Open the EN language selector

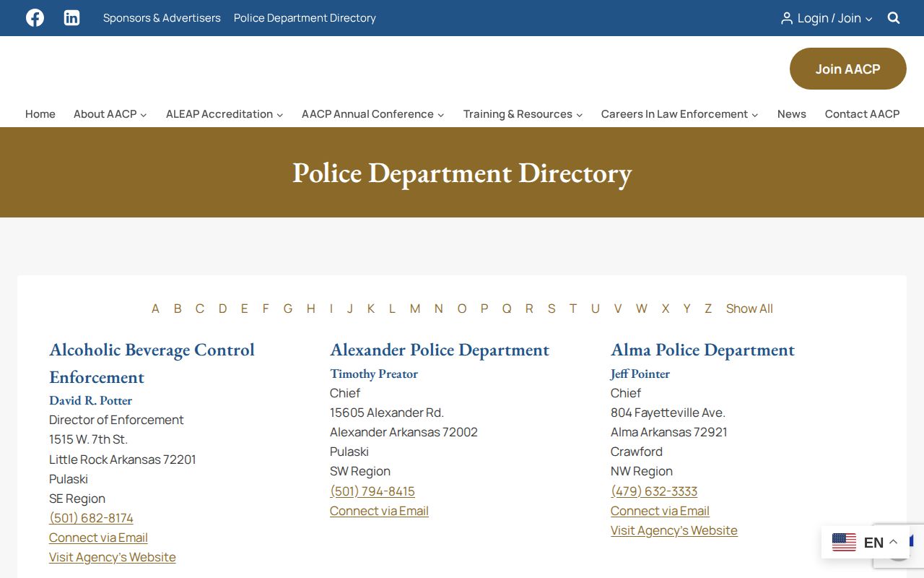click(865, 542)
